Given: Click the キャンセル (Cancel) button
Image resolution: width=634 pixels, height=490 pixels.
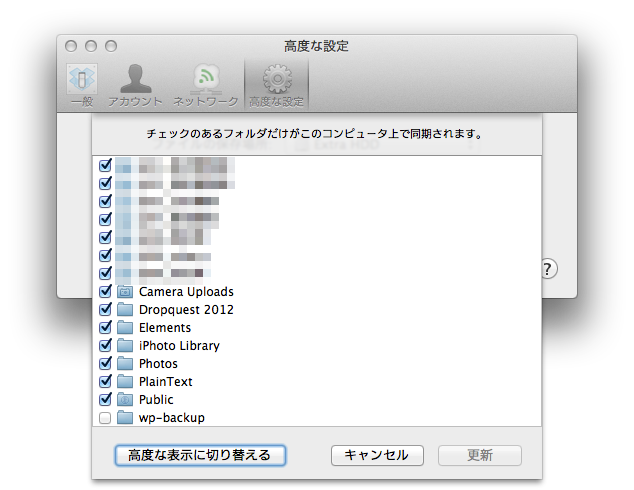Looking at the screenshot, I should (376, 455).
